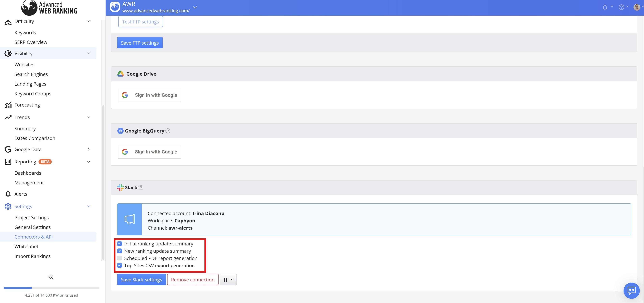Select Search Engines in sidebar
The image size is (644, 303).
(31, 74)
